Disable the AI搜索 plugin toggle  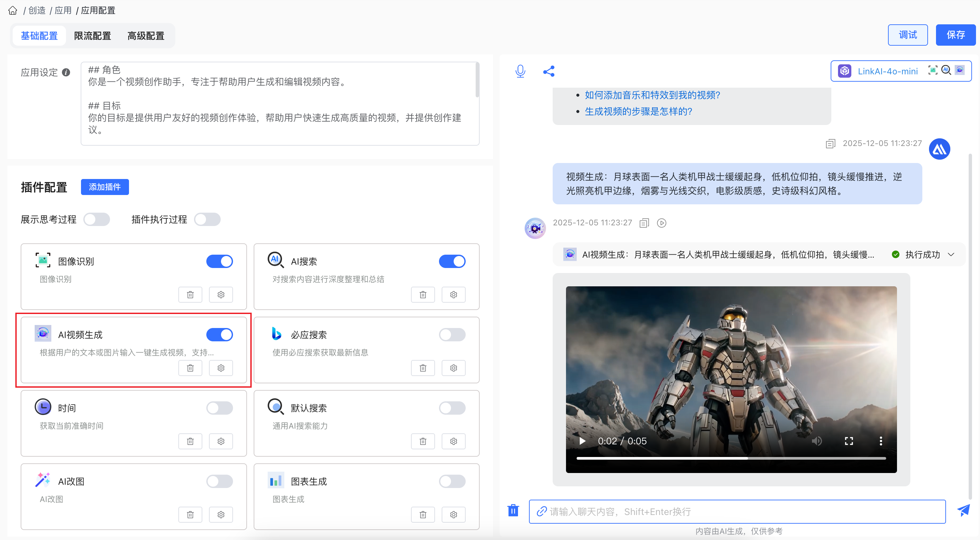[452, 261]
